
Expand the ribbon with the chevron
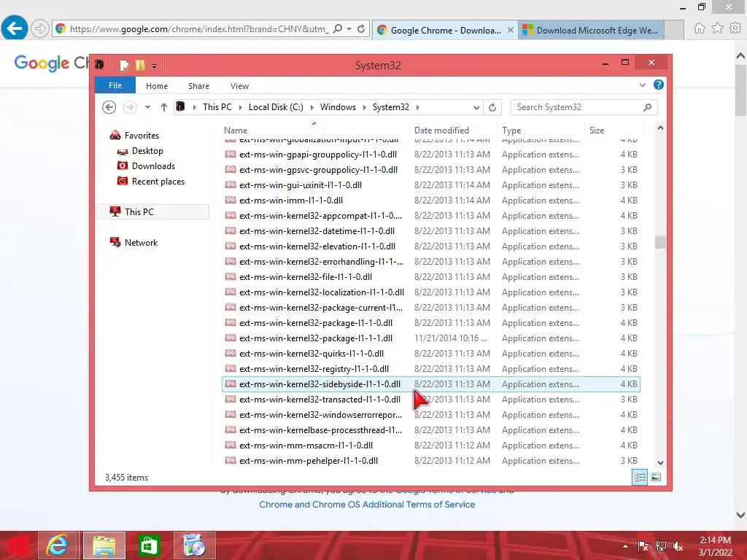[x=643, y=85]
